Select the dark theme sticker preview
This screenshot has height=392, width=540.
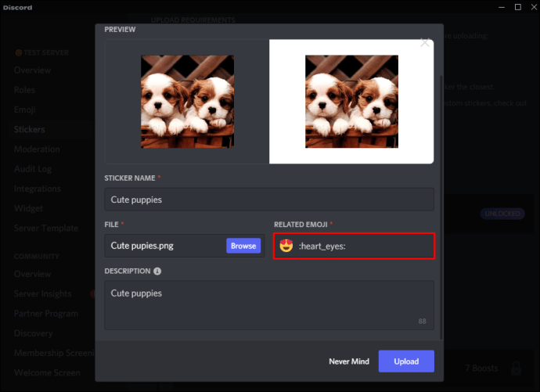pyautogui.click(x=187, y=102)
